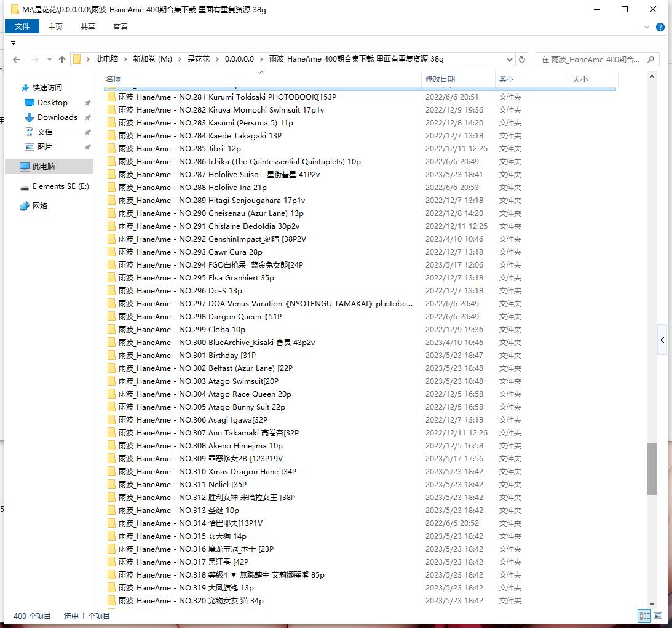Sort by the 类型 column header
This screenshot has height=628, width=672.
[x=506, y=79]
